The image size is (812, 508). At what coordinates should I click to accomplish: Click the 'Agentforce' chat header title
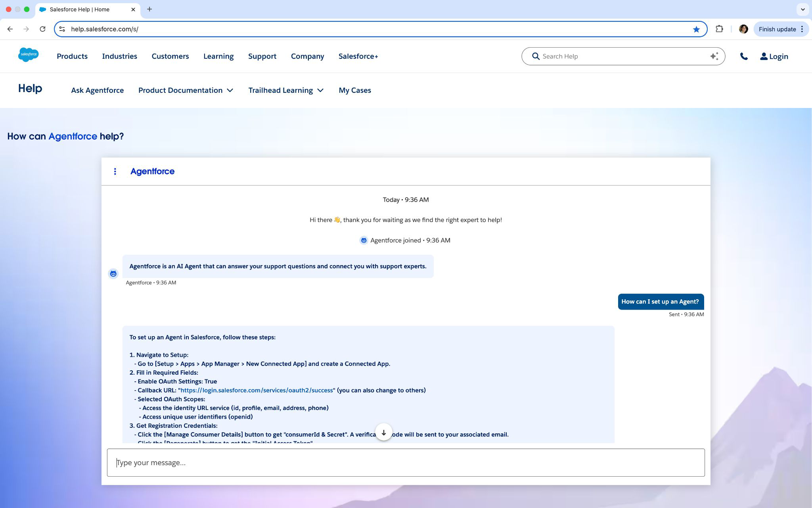(152, 171)
